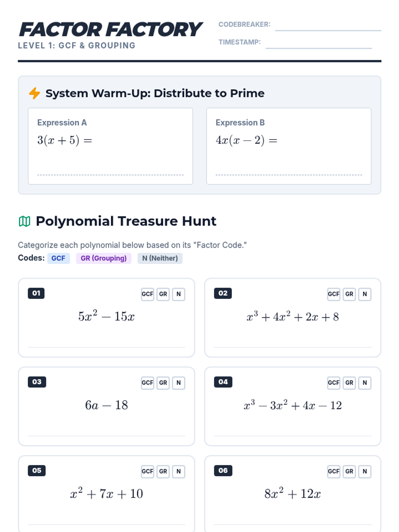Choose N for problem 05

179,471
